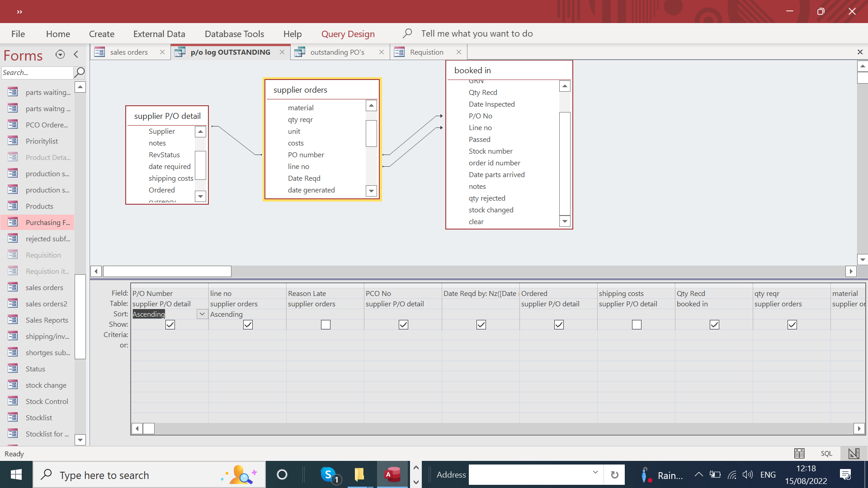Close the current document window with the X
This screenshot has width=868, height=488.
860,52
